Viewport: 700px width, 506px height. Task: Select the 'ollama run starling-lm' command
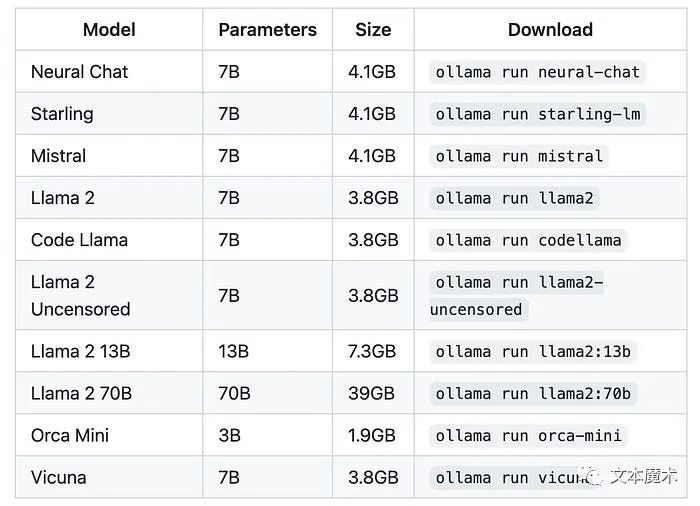(538, 114)
